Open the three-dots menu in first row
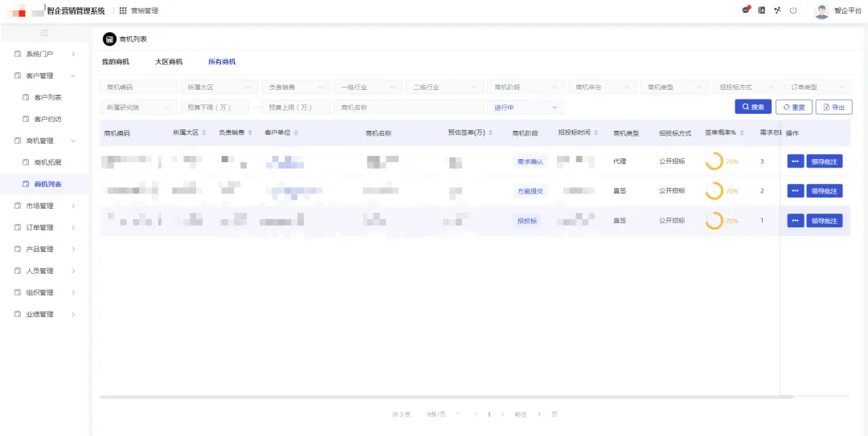The image size is (868, 436). tap(795, 161)
